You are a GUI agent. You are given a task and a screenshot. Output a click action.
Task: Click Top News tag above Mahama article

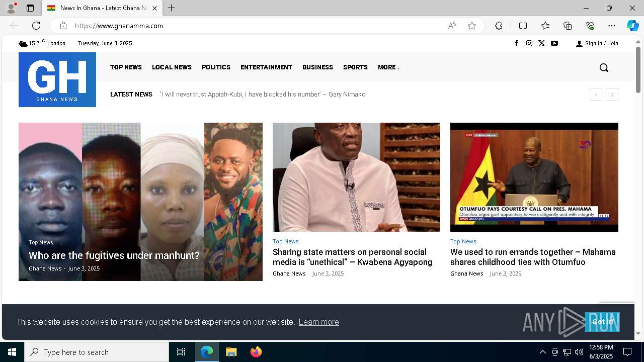tap(463, 241)
